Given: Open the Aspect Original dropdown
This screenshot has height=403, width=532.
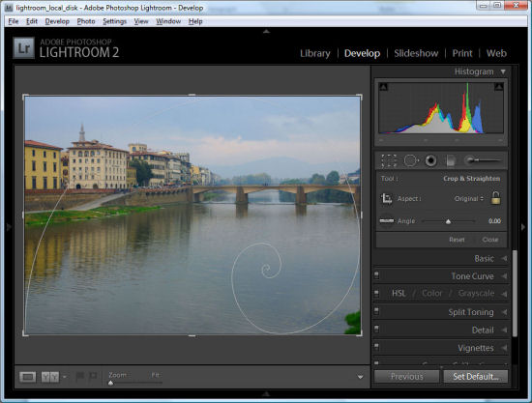Looking at the screenshot, I should click(x=468, y=199).
